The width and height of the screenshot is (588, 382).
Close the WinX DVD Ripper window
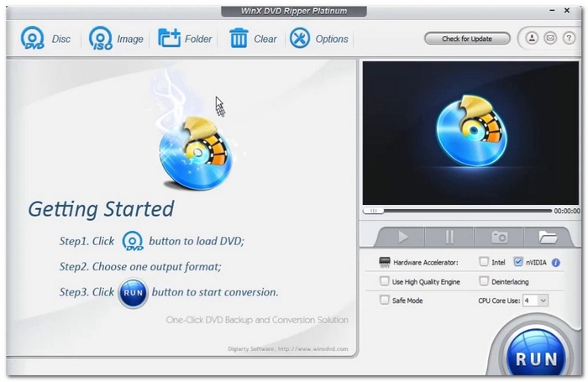tap(567, 11)
